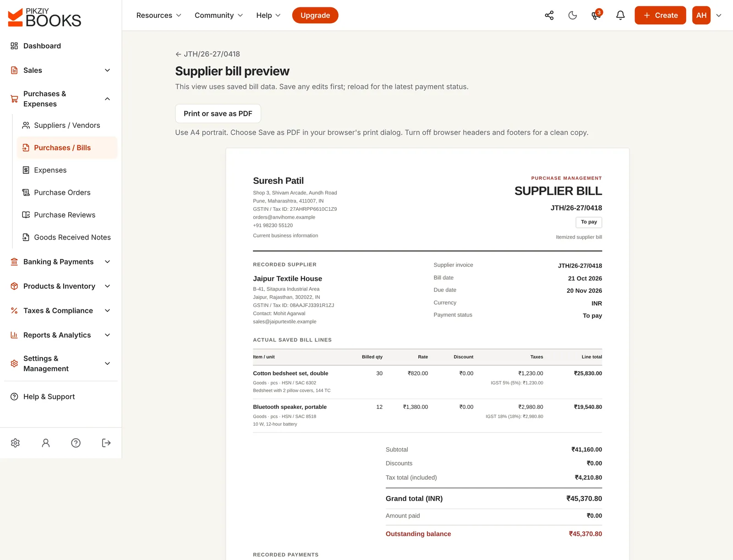The image size is (733, 560).
Task: Click the Help & Support circle icon
Action: [x=14, y=397]
